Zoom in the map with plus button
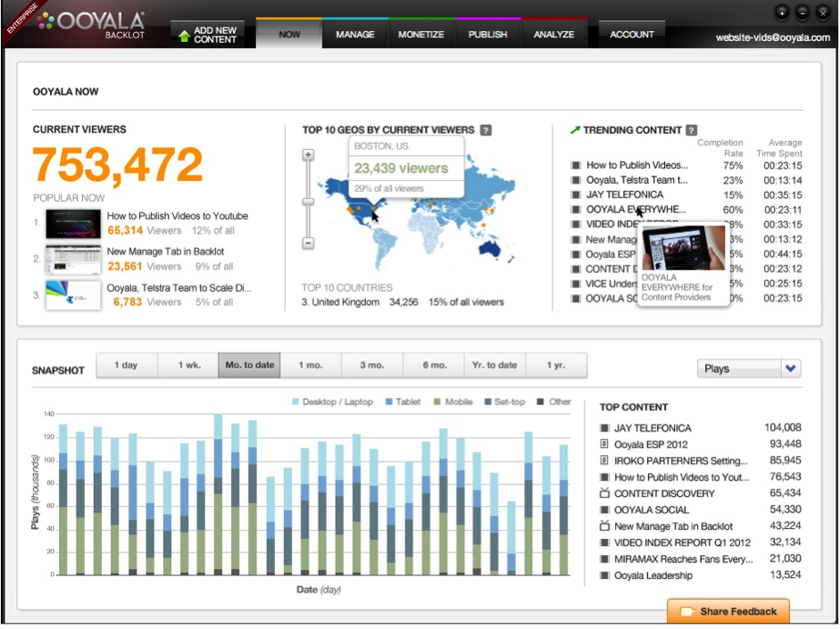This screenshot has height=629, width=840. tap(308, 155)
